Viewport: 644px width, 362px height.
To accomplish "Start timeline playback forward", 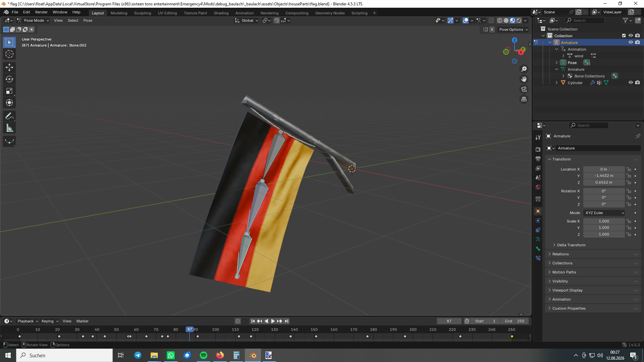I will [x=273, y=321].
